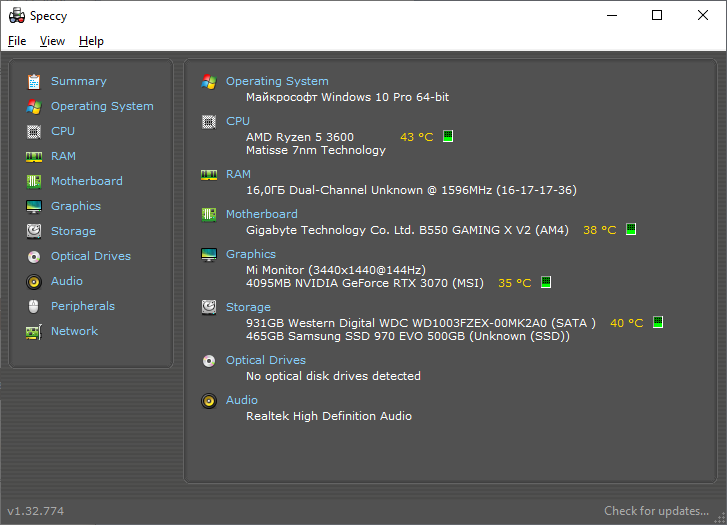Click the Network icon in sidebar
Viewport: 727px width, 525px height.
pos(34,331)
